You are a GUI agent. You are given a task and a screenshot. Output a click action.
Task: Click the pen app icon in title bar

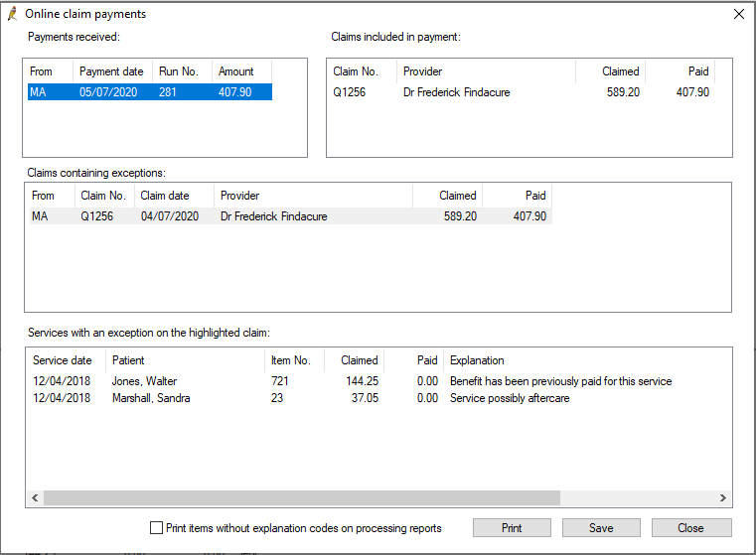13,14
